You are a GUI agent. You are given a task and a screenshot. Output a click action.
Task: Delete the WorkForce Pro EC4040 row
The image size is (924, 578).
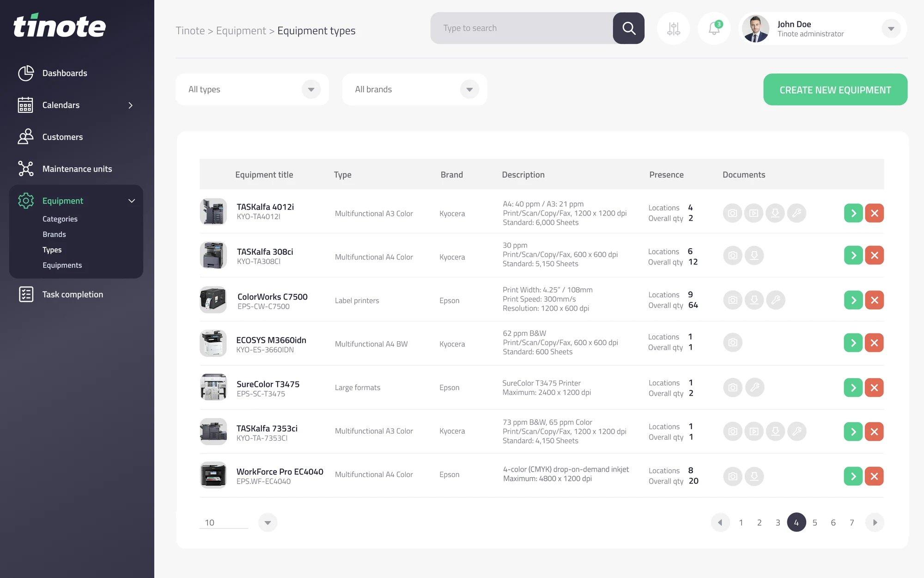[874, 476]
